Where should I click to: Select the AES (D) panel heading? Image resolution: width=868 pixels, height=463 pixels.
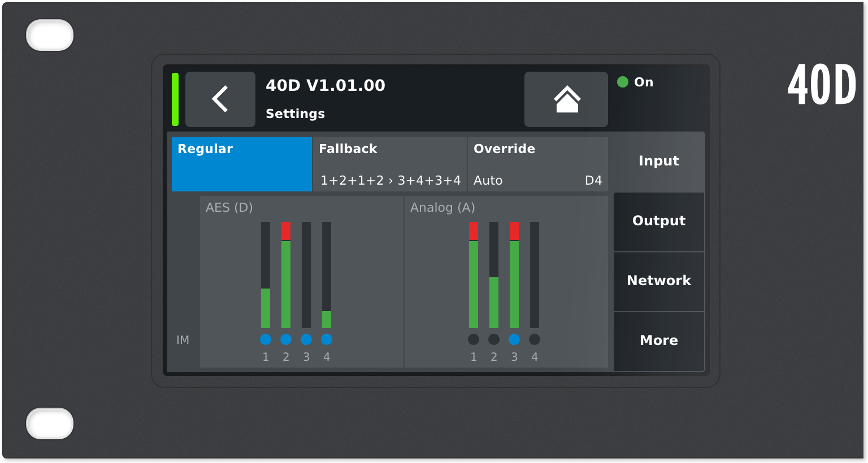[229, 208]
